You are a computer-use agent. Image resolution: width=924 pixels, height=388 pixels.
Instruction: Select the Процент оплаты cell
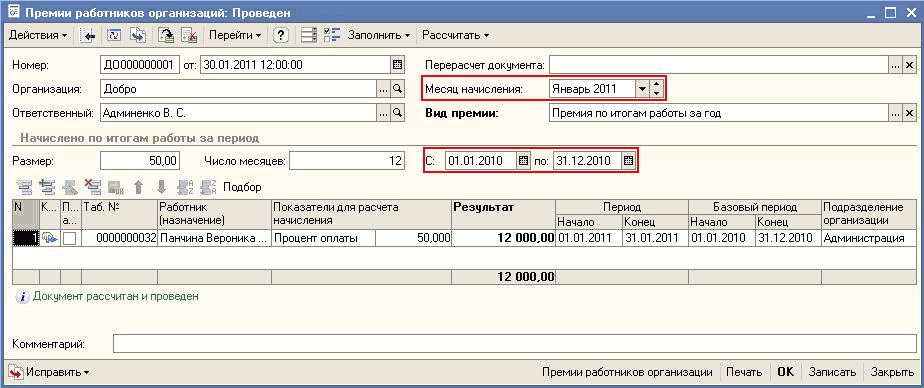[x=323, y=238]
